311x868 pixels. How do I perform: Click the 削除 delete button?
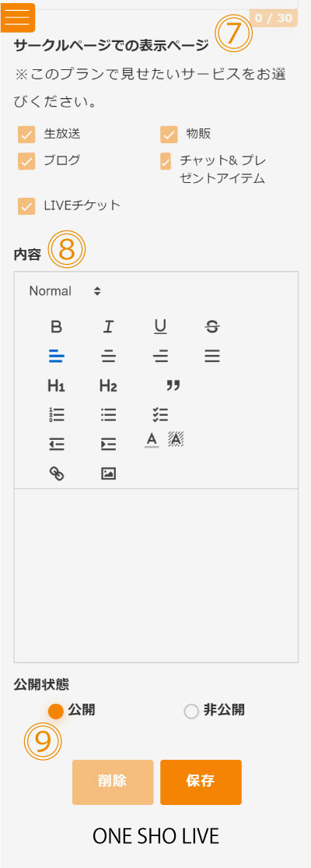click(x=112, y=782)
